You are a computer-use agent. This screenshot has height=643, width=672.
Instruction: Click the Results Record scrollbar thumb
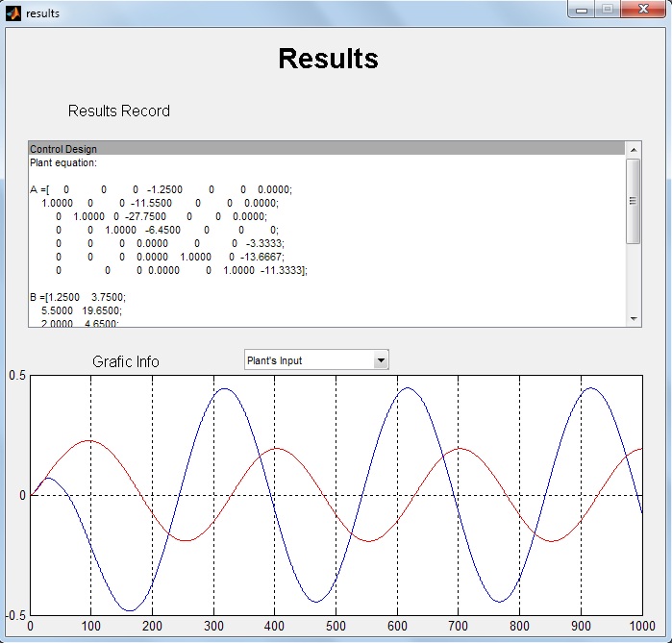point(633,200)
